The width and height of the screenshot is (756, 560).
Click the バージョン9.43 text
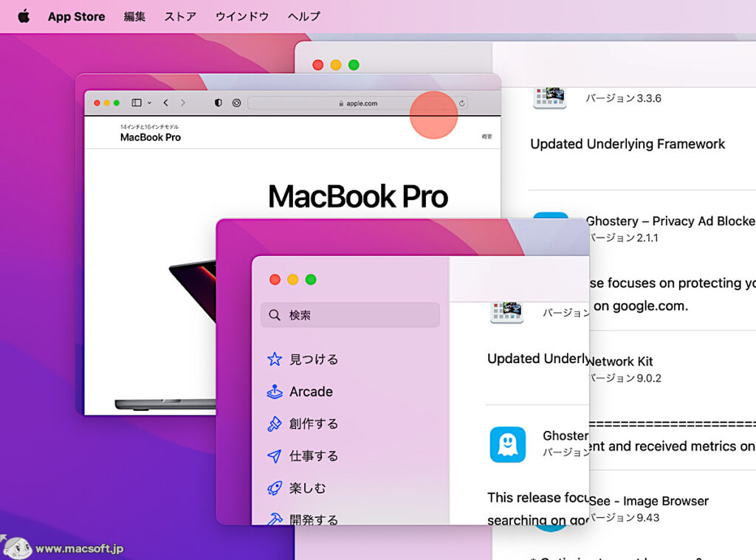[625, 518]
